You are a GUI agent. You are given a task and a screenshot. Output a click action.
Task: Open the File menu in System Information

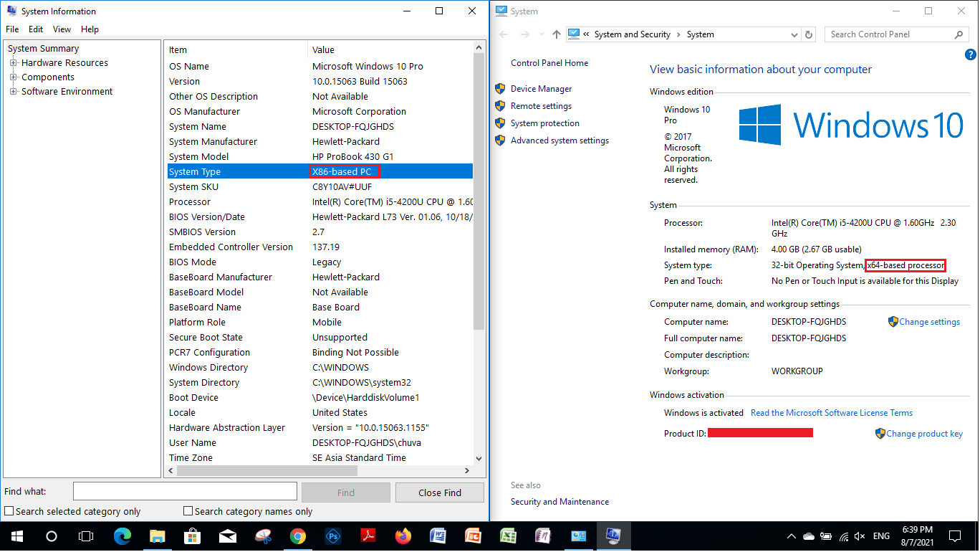tap(12, 29)
